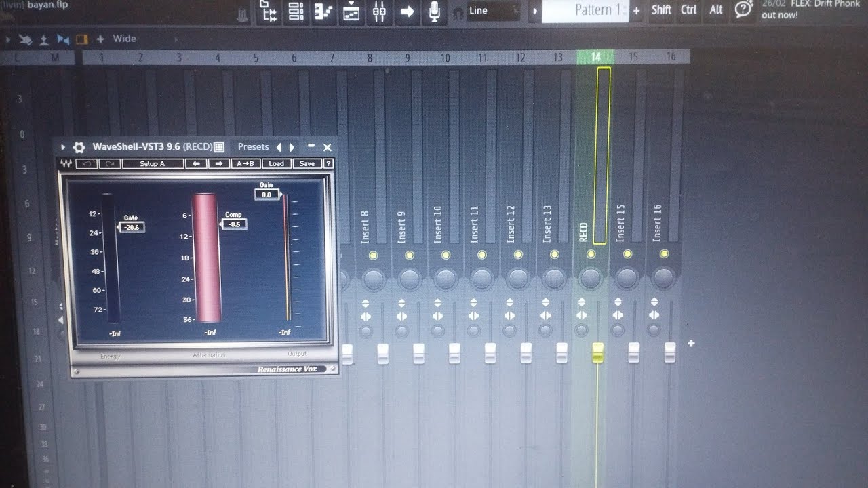
Task: Select previous preset arrow next to Presets
Action: 279,147
